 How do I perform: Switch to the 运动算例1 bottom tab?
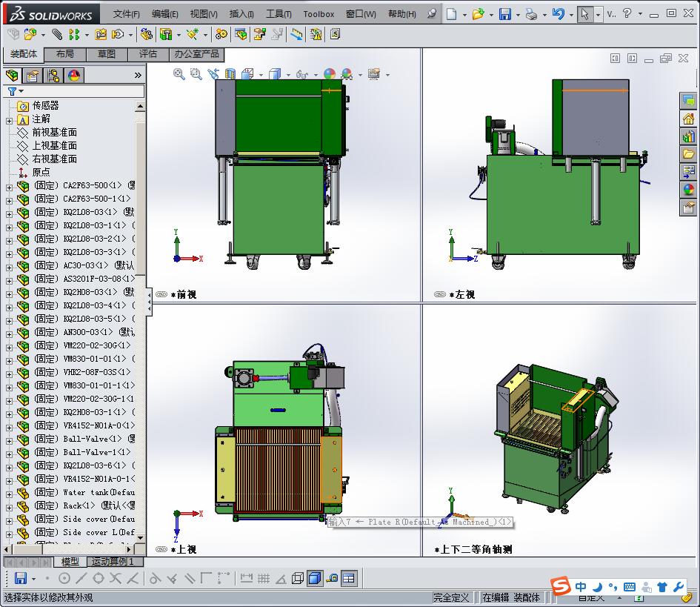coord(111,562)
